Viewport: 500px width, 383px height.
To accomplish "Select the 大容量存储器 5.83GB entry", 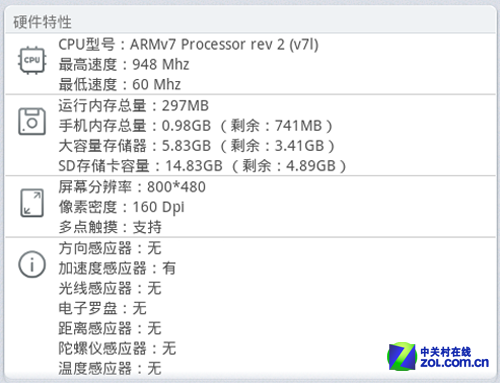I will click(x=197, y=146).
